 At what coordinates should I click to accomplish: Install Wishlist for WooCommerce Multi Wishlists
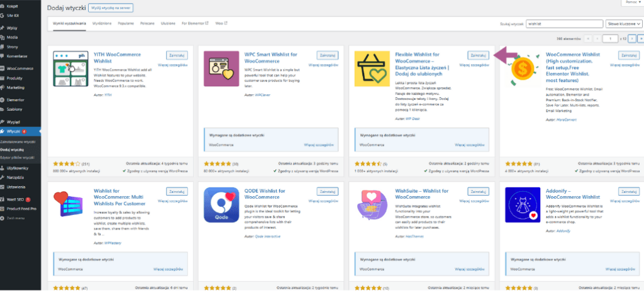point(177,192)
